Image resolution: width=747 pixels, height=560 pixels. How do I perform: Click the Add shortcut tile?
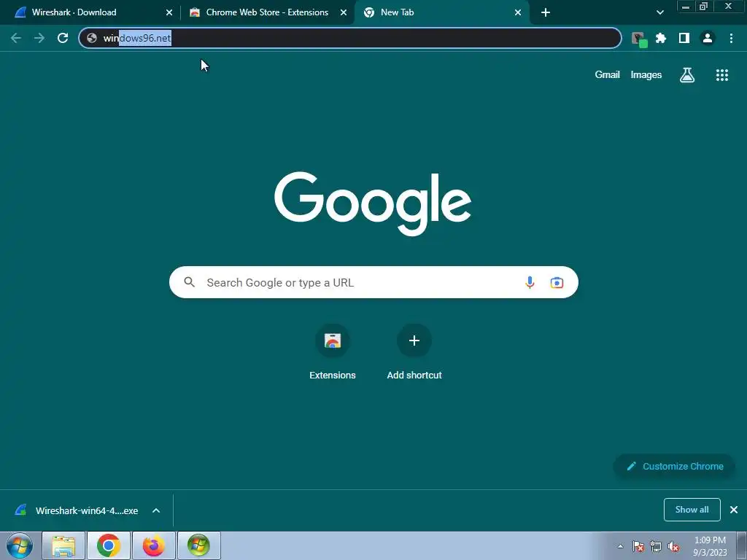pos(414,352)
